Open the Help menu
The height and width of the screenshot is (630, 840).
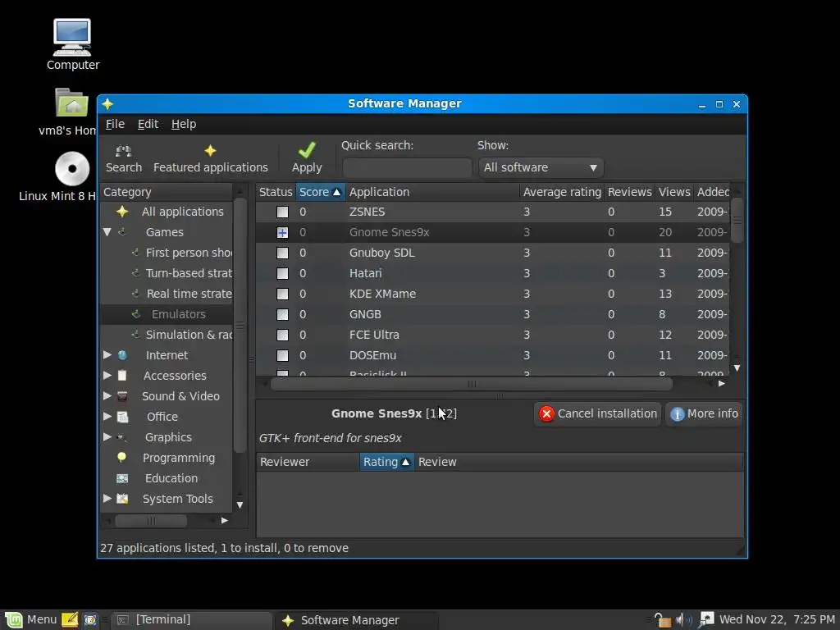pos(184,125)
